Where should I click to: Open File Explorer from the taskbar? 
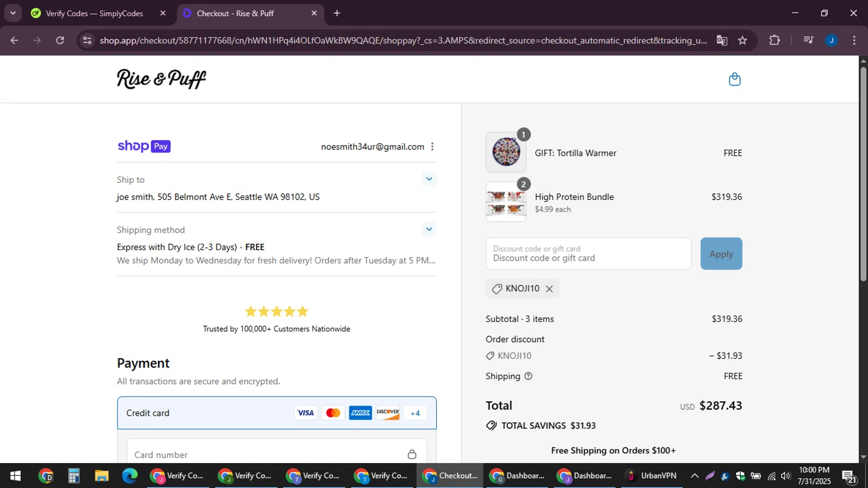click(102, 476)
